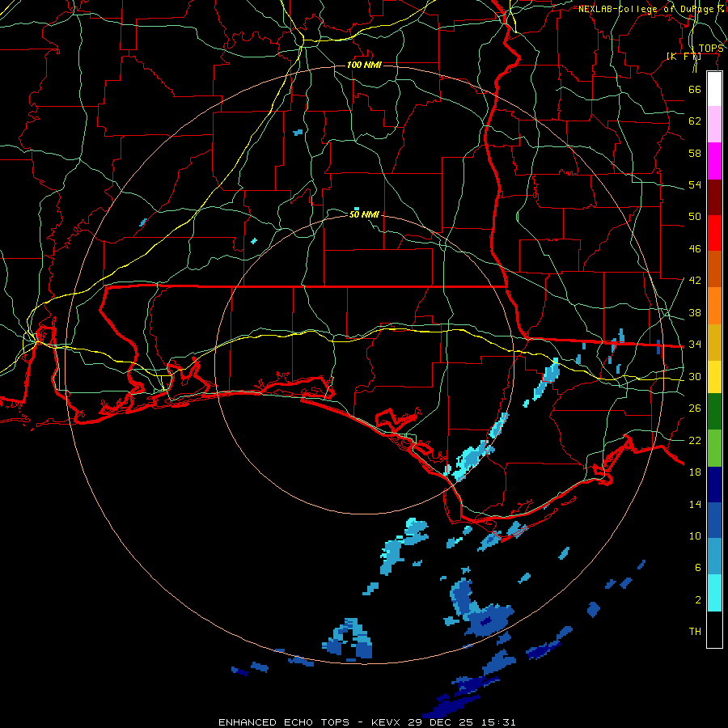Click the "K FT" legend units label
Image resolution: width=728 pixels, height=728 pixels.
(x=684, y=57)
